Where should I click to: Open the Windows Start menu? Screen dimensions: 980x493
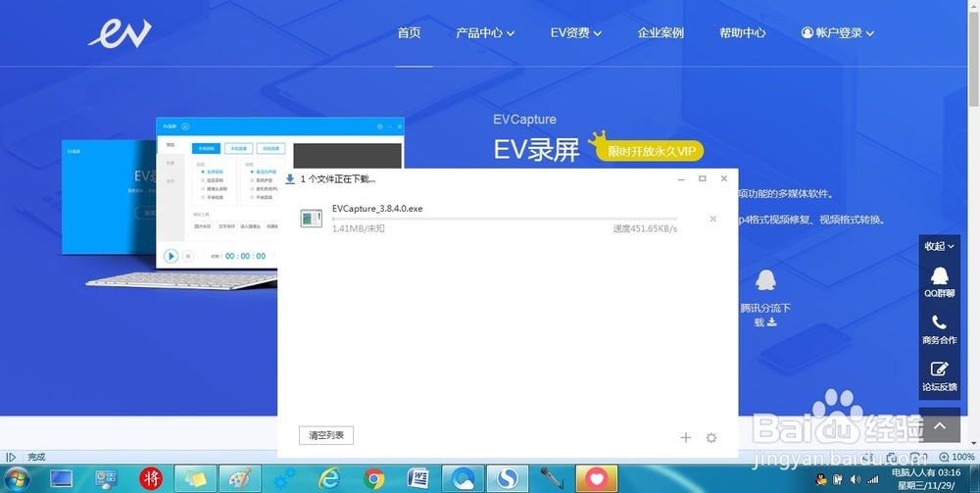[17, 479]
